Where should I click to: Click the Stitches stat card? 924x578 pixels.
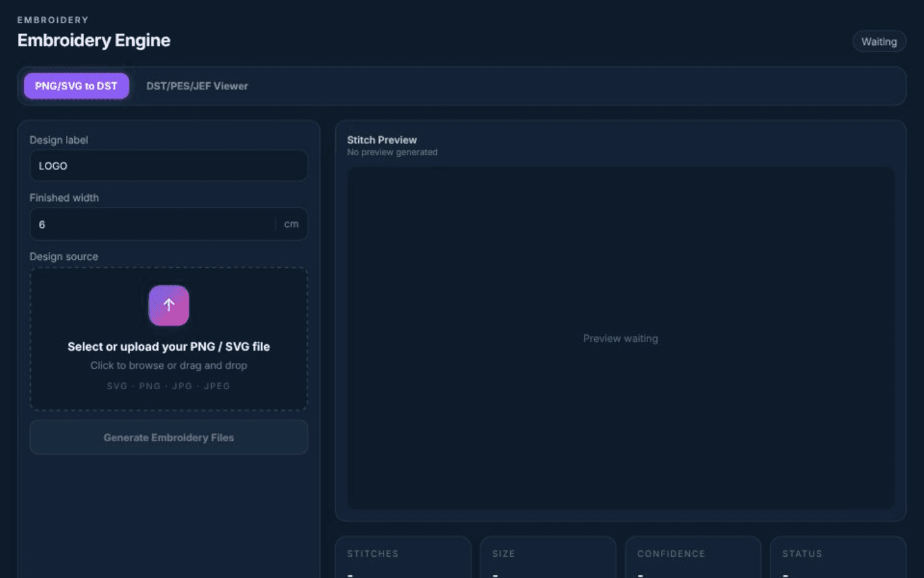coord(403,557)
